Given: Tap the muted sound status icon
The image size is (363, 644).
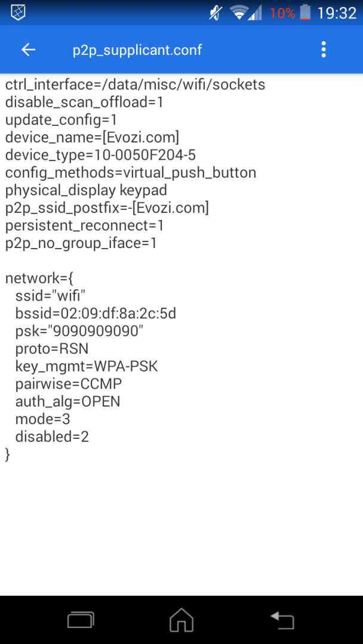Looking at the screenshot, I should (216, 13).
